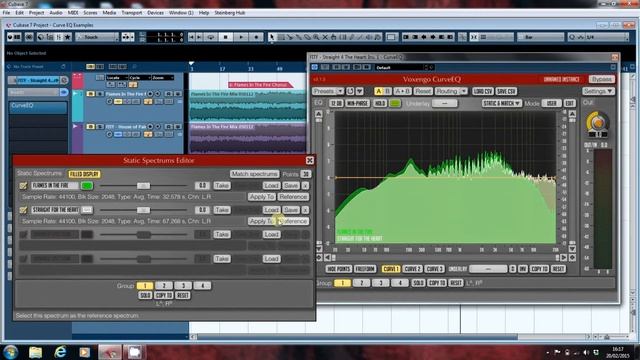
Task: Toggle the Freeform button under the graph
Action: click(365, 269)
